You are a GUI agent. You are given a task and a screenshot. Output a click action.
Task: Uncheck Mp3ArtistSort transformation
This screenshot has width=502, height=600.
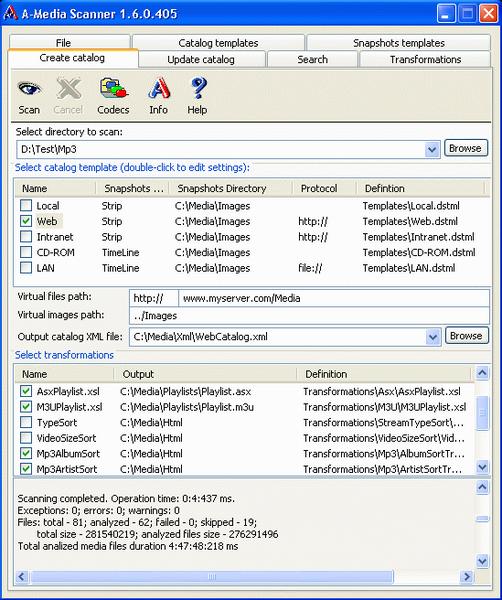(x=26, y=469)
